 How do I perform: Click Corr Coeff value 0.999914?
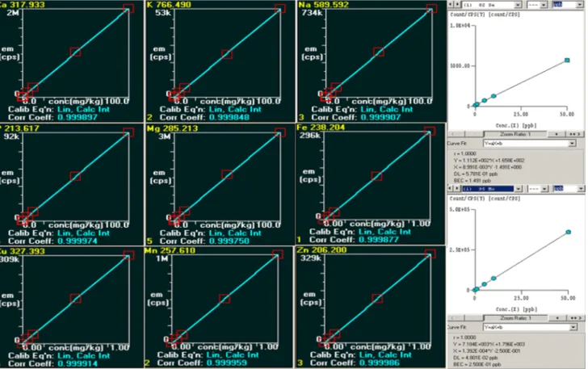tap(78, 363)
